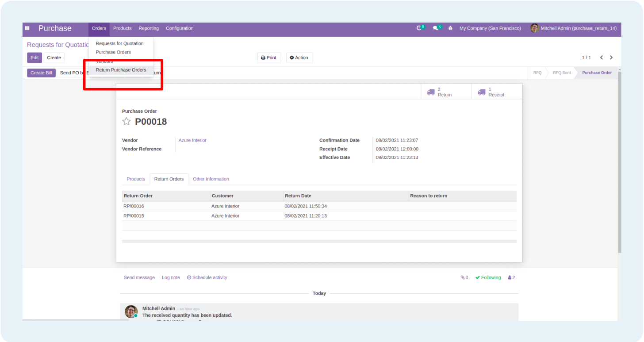Open the conversations chat icon
This screenshot has height=342, width=644.
[437, 28]
